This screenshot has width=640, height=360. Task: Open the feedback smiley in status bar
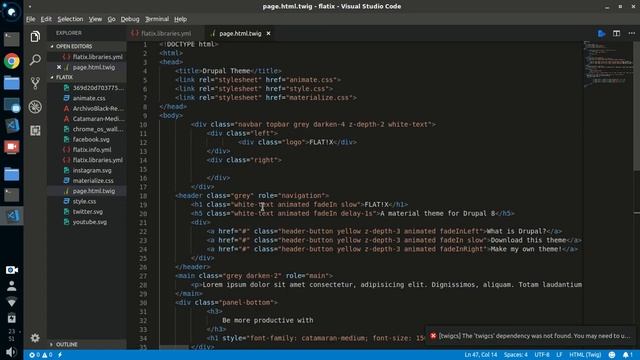(611, 355)
